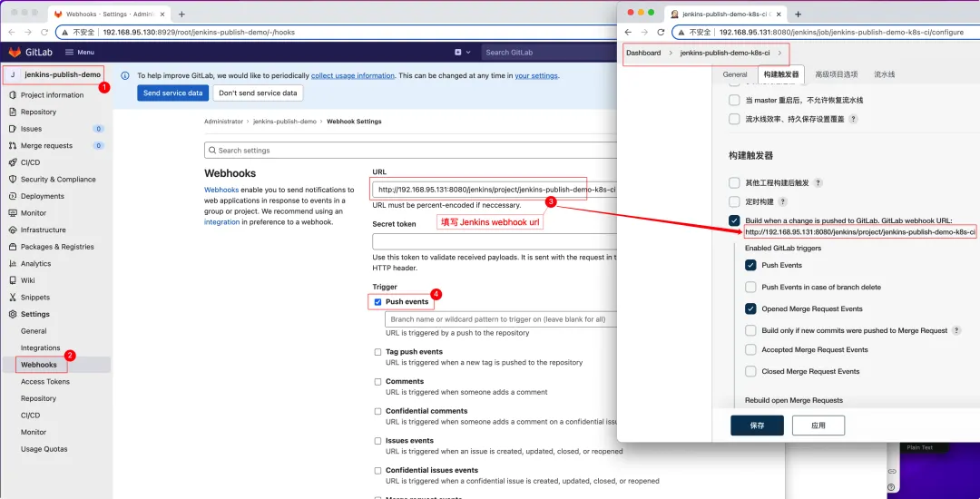Toggle Opened Merge Request Events checkbox
The image size is (980, 499).
tap(750, 308)
